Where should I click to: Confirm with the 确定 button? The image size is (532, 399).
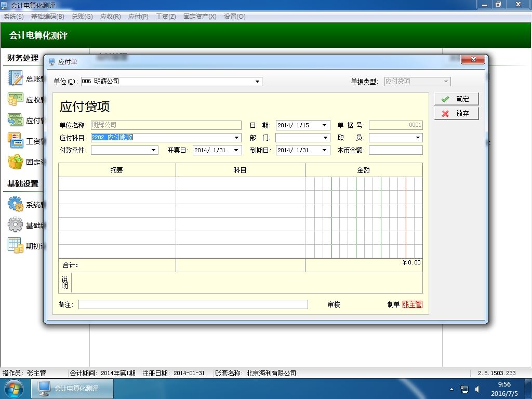coord(456,99)
